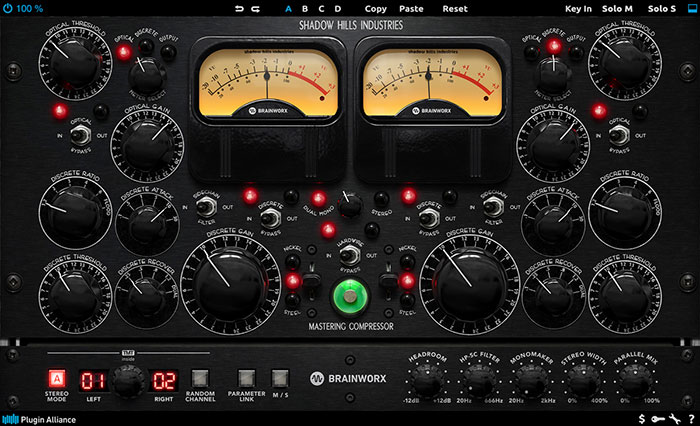Click the key license icon
The height and width of the screenshot is (426, 700).
click(x=657, y=419)
